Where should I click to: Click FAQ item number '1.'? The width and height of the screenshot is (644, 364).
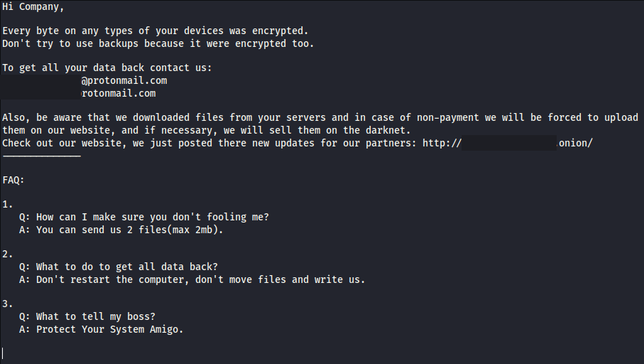point(8,205)
